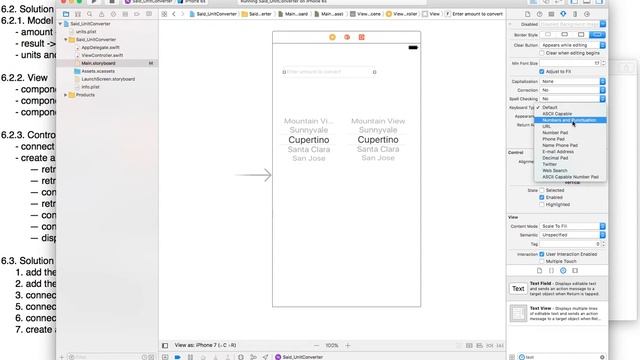
Task: Open the Find navigator magnifier icon
Action: pos(89,14)
